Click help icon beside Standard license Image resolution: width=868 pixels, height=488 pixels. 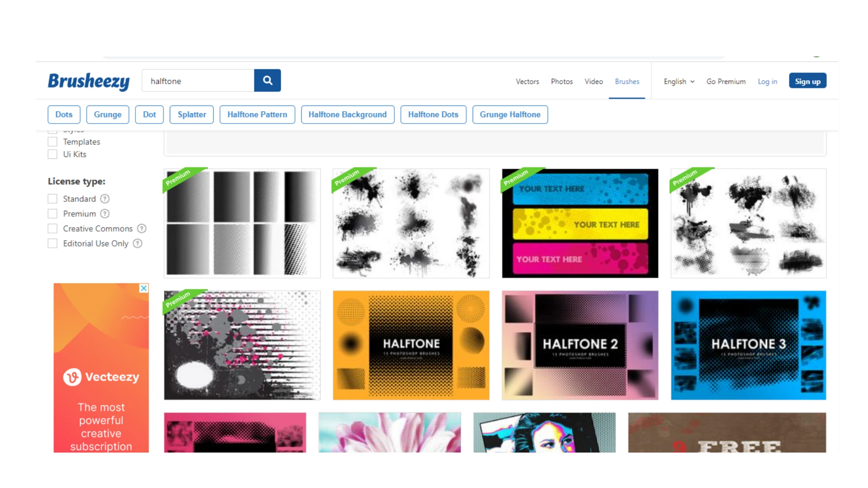[105, 199]
